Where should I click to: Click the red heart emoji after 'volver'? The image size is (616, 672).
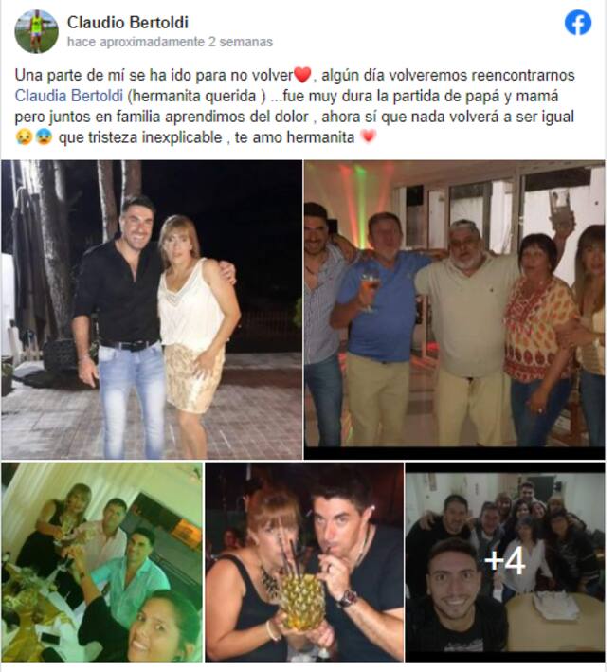302,75
